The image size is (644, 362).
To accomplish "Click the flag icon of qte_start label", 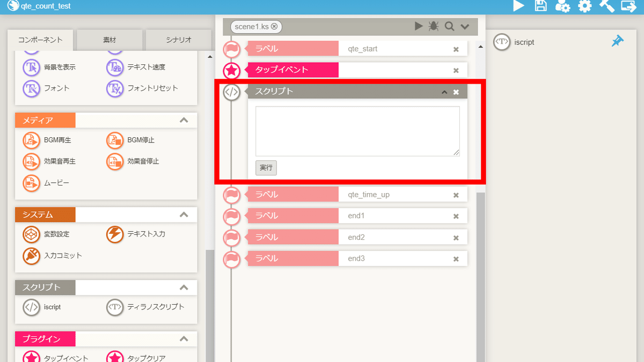I will click(231, 49).
